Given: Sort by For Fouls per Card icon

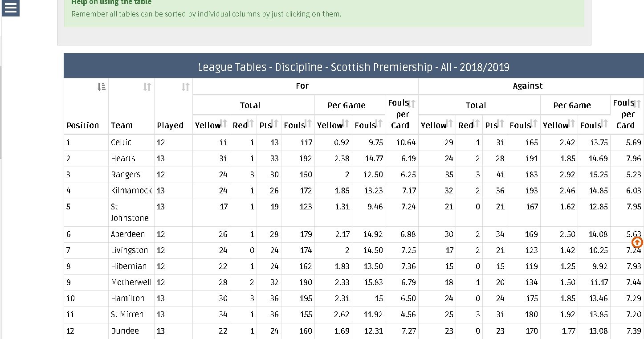Looking at the screenshot, I should (412, 104).
